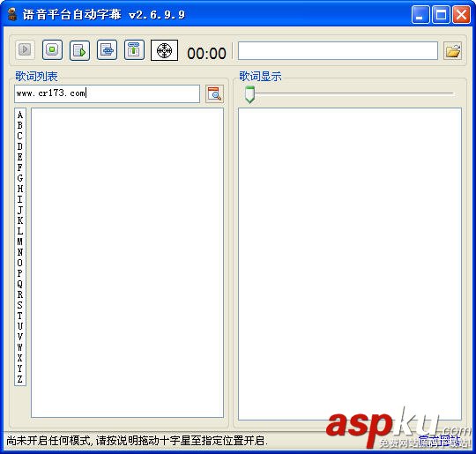Select letter F in the alphabet index
This screenshot has width=476, height=454.
[x=20, y=167]
